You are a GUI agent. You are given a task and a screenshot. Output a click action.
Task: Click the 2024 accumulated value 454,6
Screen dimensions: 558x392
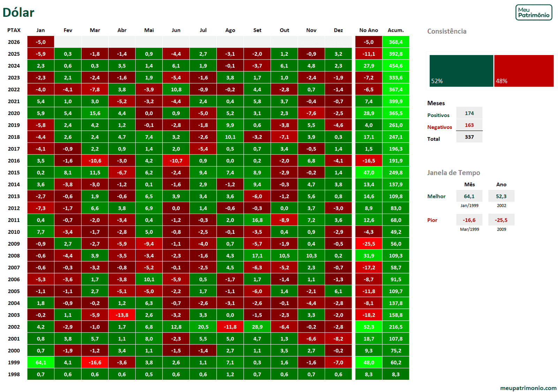pyautogui.click(x=395, y=66)
